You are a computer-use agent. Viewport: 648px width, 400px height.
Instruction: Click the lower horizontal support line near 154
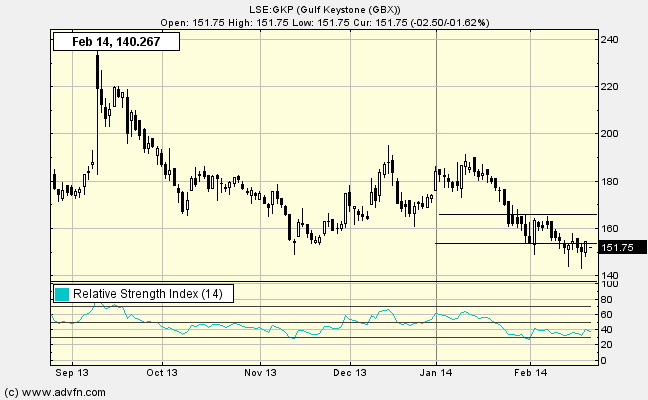tap(516, 243)
